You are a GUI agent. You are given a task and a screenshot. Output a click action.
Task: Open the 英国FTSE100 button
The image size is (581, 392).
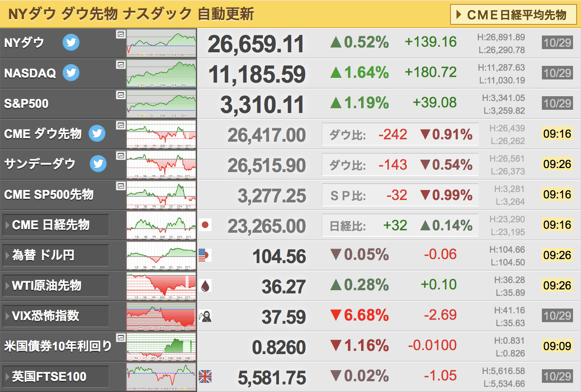tap(56, 376)
